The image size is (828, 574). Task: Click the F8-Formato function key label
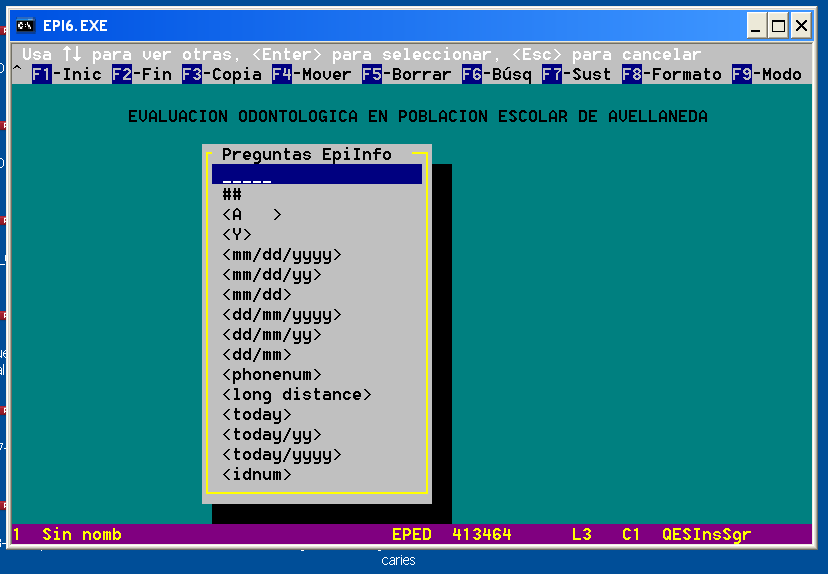tap(672, 74)
